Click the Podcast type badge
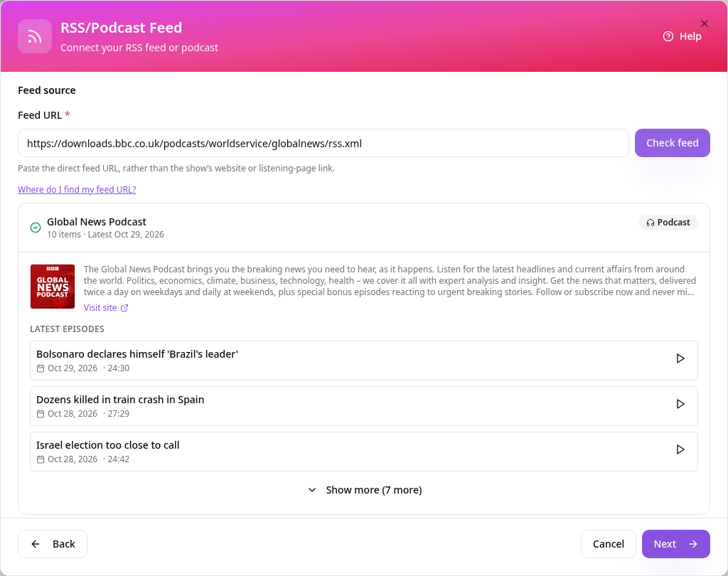This screenshot has height=576, width=728. 668,223
